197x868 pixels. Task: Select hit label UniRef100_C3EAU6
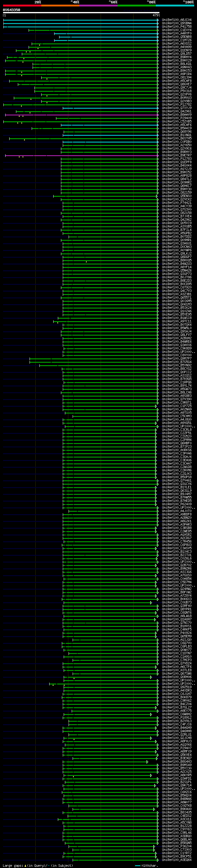[177, 460]
